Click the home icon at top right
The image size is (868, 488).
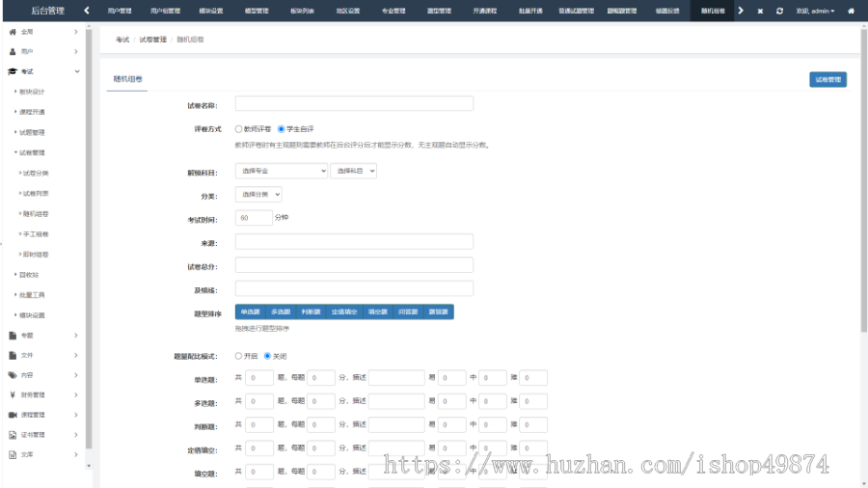pyautogui.click(x=851, y=11)
